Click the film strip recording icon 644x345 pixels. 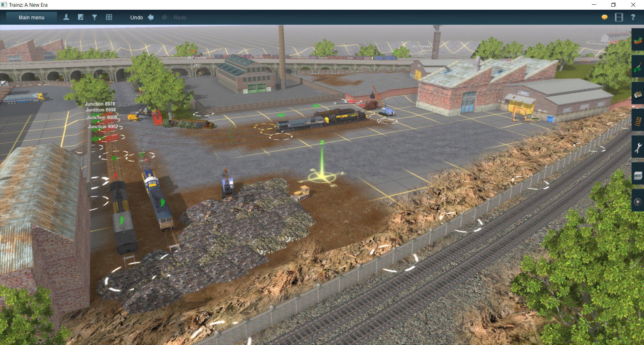[619, 17]
